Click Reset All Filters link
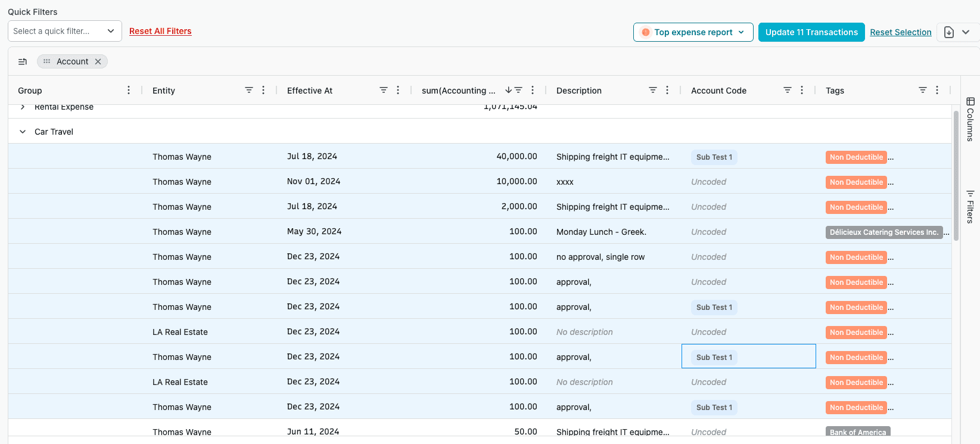980x444 pixels. point(160,31)
